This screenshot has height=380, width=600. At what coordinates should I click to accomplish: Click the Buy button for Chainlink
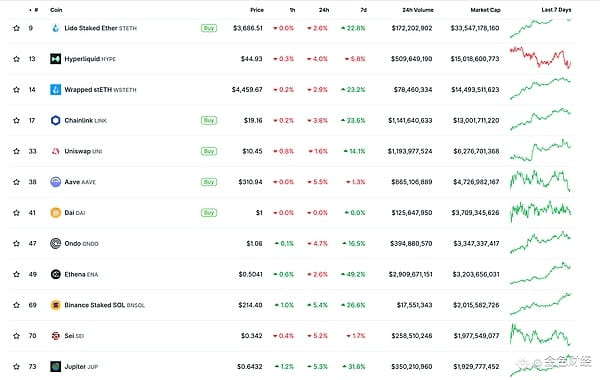pyautogui.click(x=209, y=121)
